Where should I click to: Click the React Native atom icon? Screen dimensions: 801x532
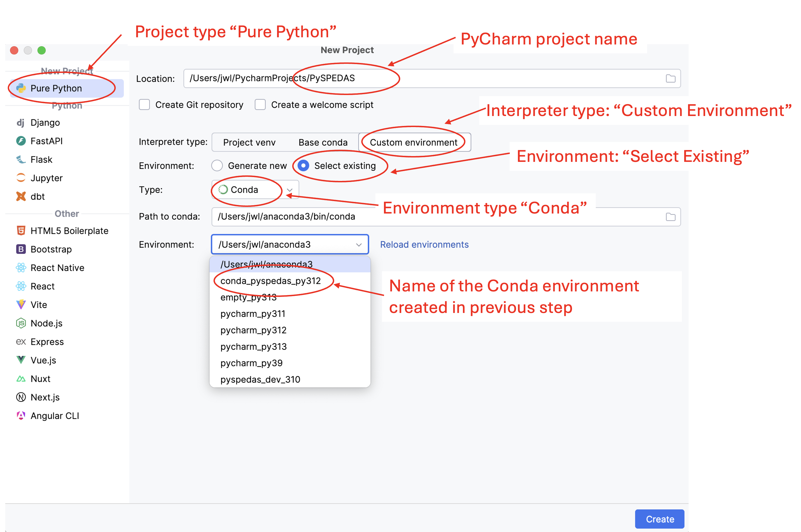click(21, 268)
